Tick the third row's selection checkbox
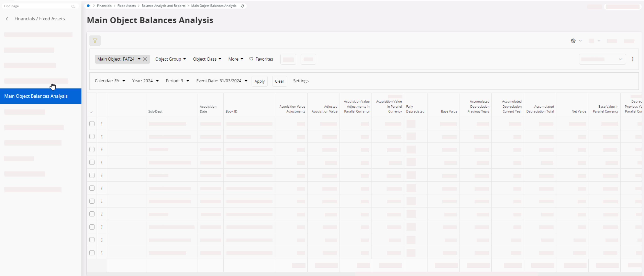This screenshot has width=644, height=276. point(92,150)
